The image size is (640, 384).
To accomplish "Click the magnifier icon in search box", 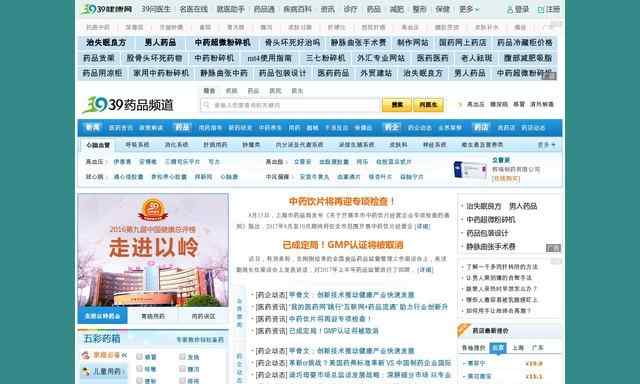I will click(207, 105).
